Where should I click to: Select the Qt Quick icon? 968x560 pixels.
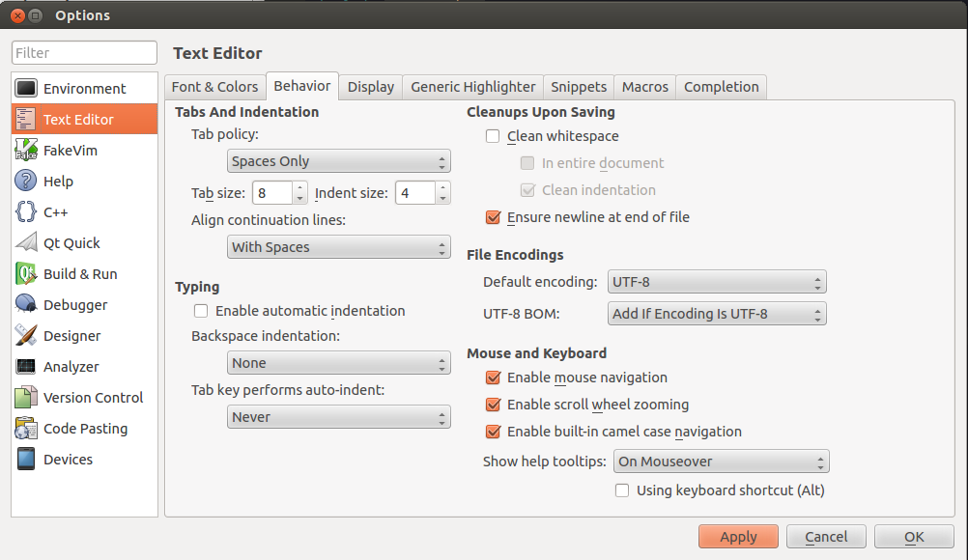point(26,243)
